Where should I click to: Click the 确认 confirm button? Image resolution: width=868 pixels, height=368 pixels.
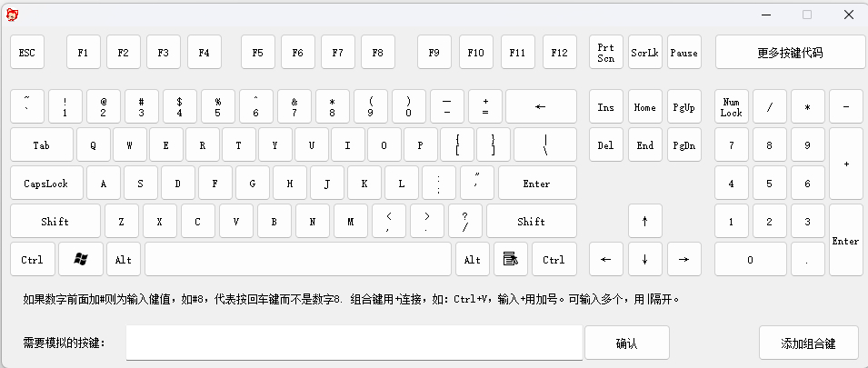coord(627,343)
